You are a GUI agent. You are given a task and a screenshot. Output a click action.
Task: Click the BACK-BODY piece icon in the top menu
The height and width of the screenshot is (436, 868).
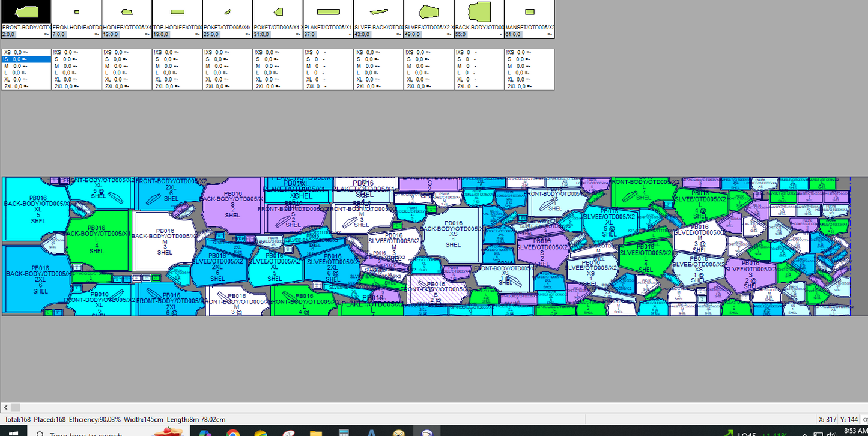click(x=479, y=12)
